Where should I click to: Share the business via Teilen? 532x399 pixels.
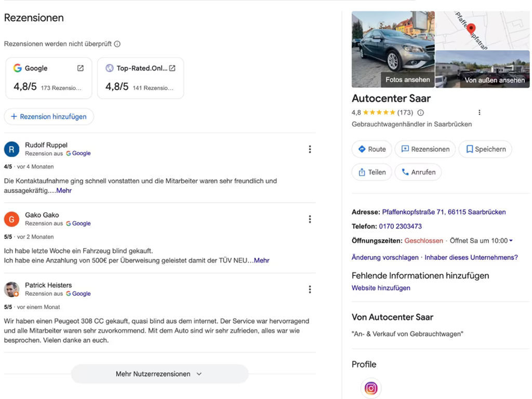tap(372, 172)
